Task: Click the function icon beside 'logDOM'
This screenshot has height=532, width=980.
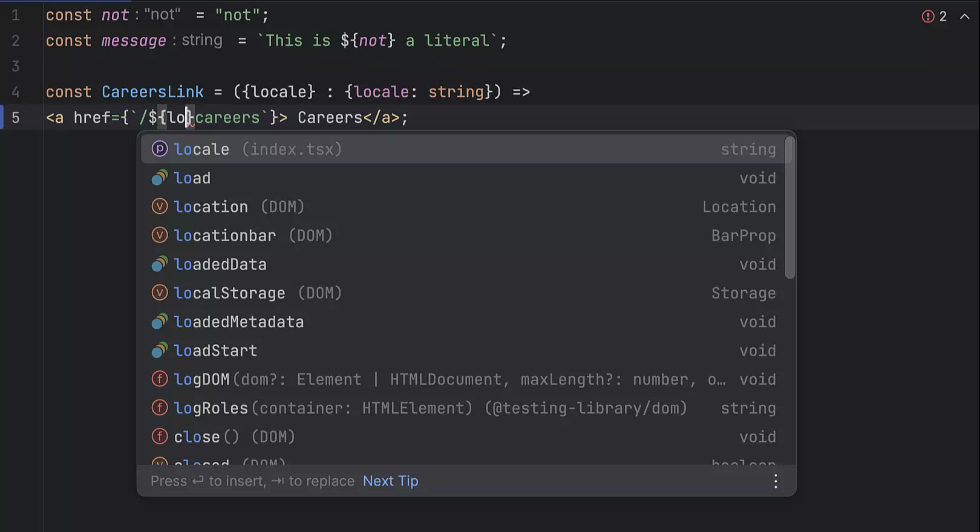Action: coord(159,380)
